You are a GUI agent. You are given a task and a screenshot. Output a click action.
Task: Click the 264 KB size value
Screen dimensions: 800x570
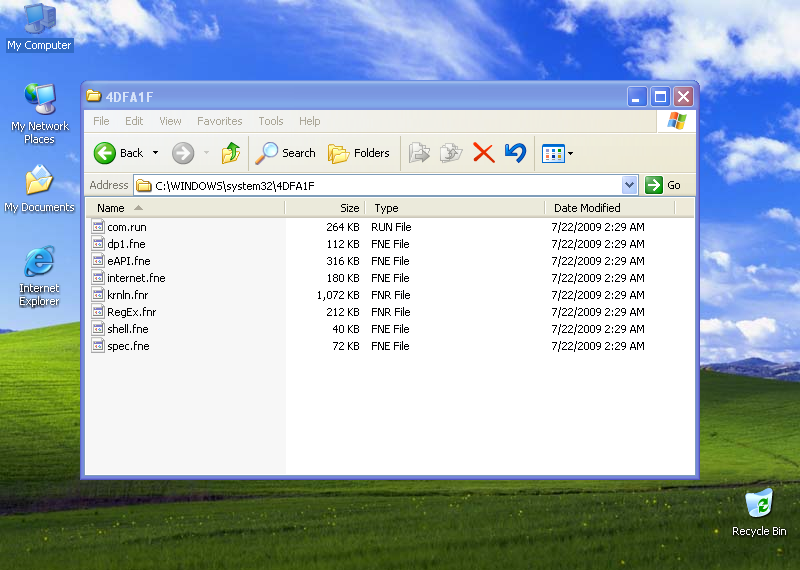point(343,227)
